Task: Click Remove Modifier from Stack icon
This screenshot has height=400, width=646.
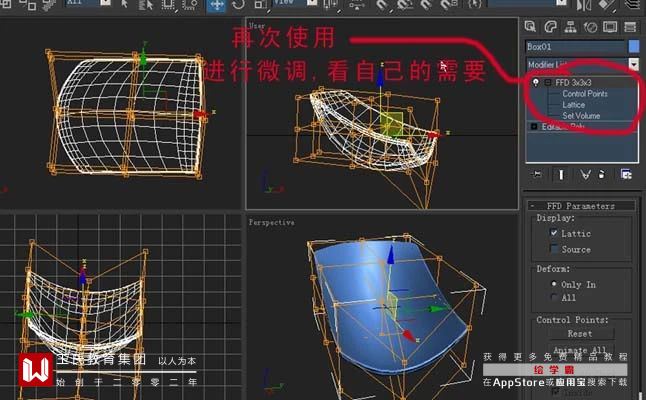Action: point(602,175)
